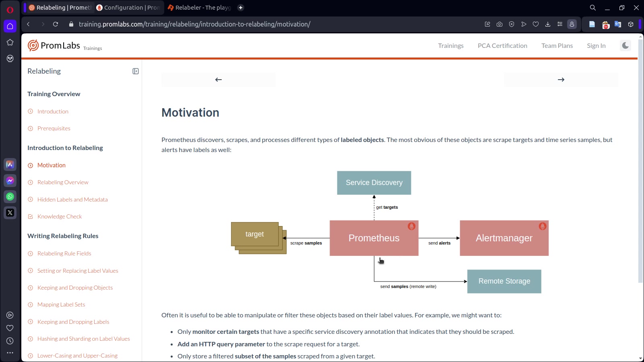The width and height of the screenshot is (644, 362).
Task: Open the Opera main menu logo
Action: point(10,10)
